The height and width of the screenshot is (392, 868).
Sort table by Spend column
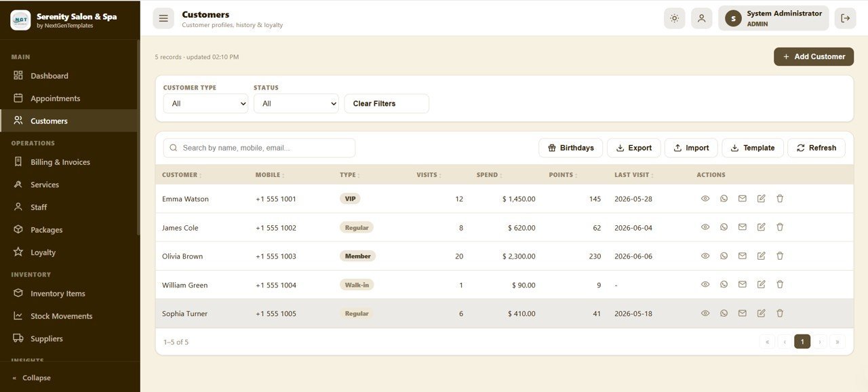[x=489, y=175]
